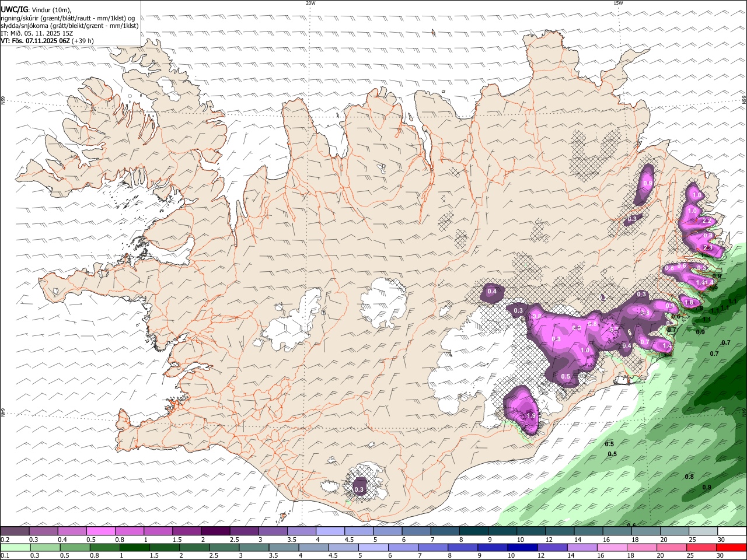Screen dimensions: 747x560
Task: Click dark blue lower-row swatch starting at 10
Action: [522, 548]
